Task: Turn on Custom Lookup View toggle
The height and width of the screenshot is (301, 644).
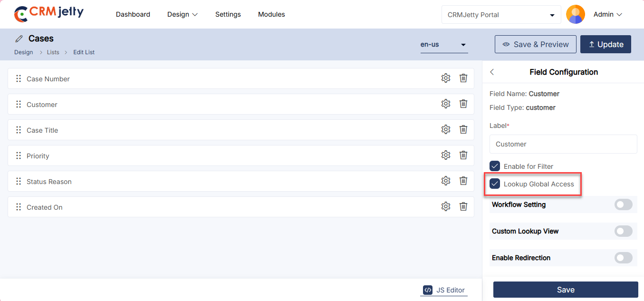Action: pos(623,232)
